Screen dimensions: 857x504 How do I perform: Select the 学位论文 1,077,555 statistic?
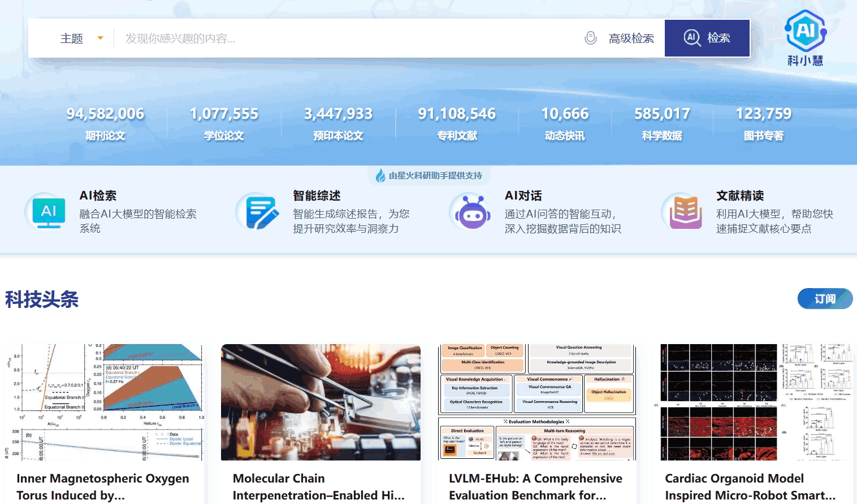tap(224, 124)
